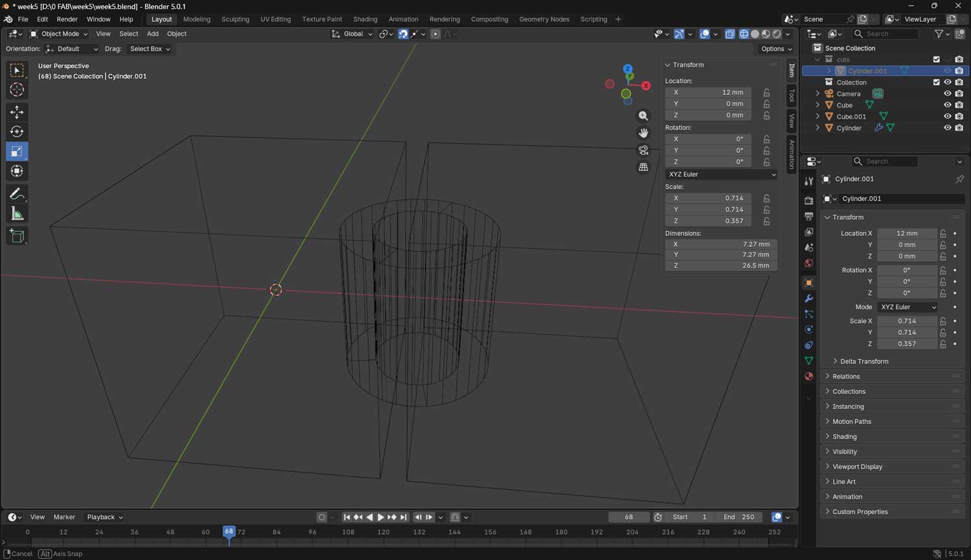Select the Annotate pencil tool
This screenshot has width=971, height=560.
17,194
